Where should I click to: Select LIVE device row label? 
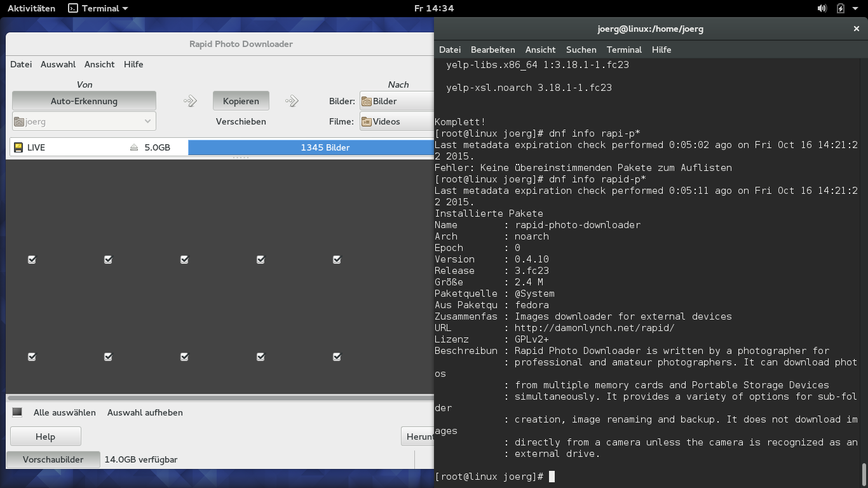[36, 147]
